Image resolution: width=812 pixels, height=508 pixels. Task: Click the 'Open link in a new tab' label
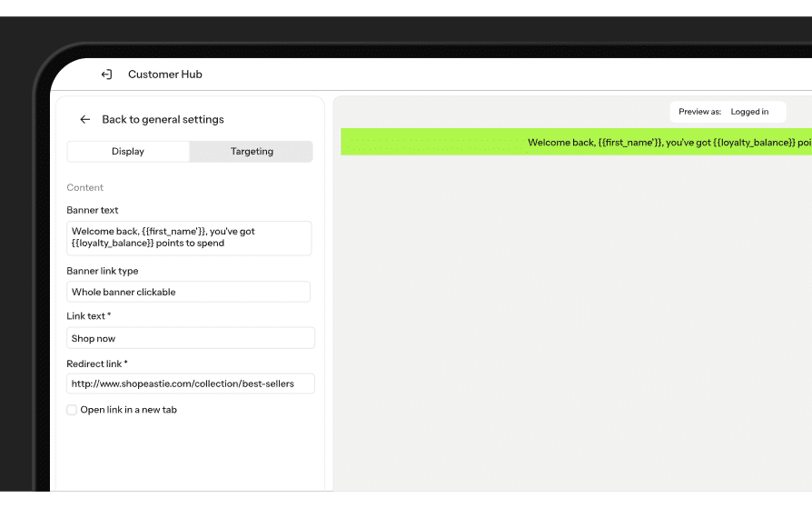pyautogui.click(x=129, y=410)
